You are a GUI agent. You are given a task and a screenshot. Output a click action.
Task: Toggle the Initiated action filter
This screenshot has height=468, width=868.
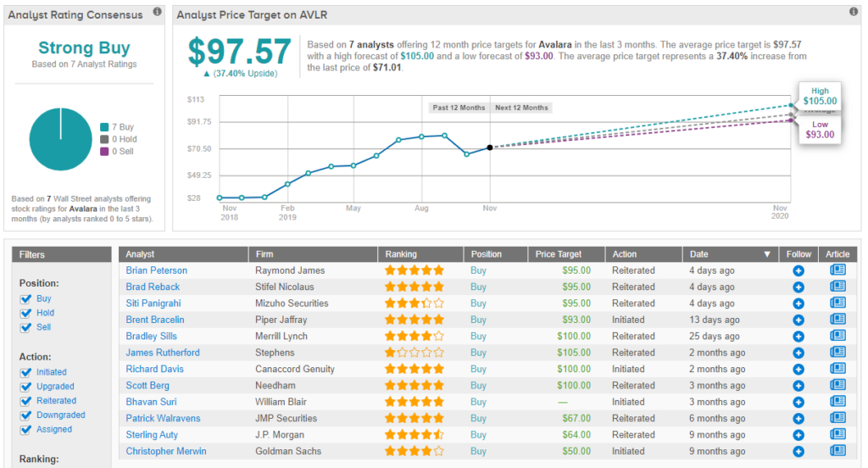pos(25,373)
